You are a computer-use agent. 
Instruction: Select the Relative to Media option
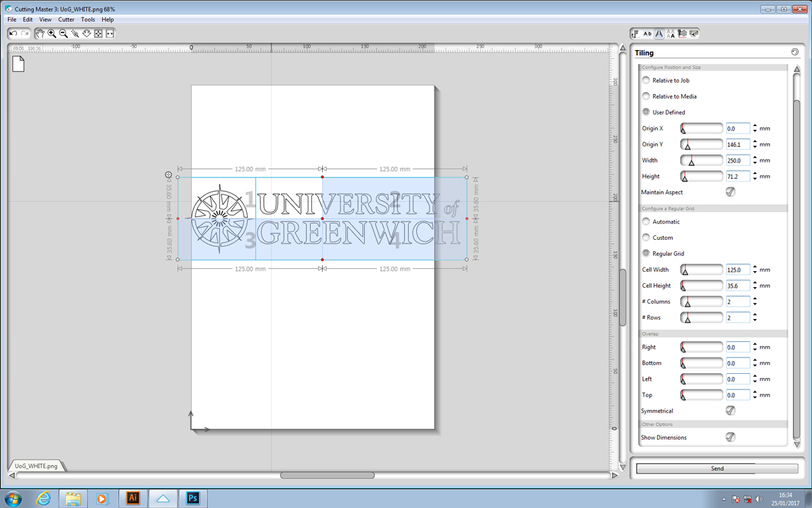point(646,96)
